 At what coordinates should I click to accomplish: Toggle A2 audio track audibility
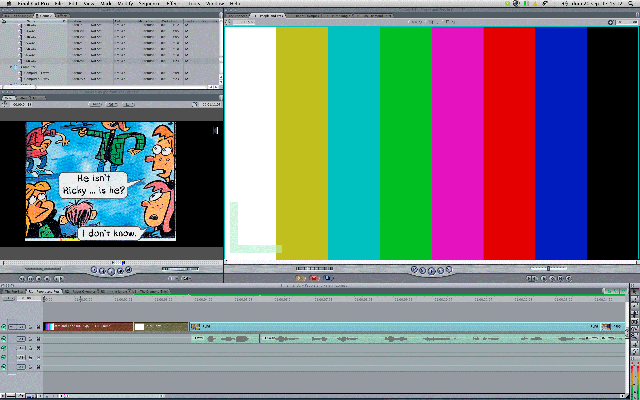(4, 349)
